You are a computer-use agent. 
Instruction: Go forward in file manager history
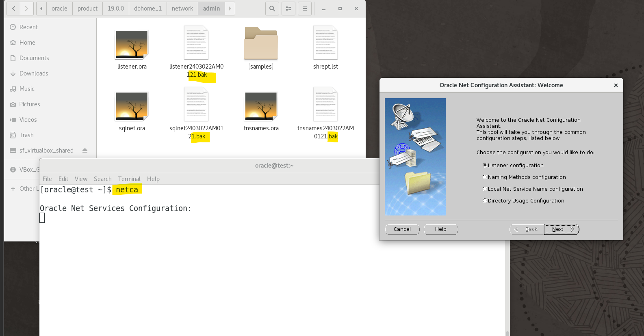point(26,9)
